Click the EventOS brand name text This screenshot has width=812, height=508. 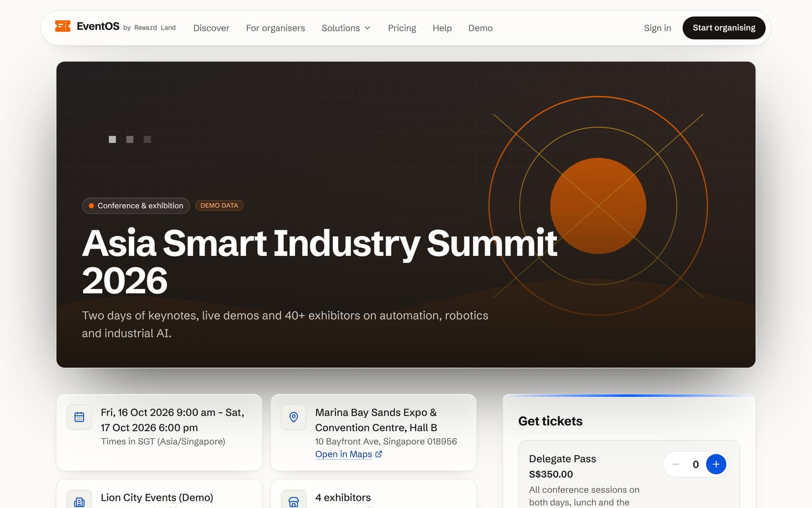[98, 26]
